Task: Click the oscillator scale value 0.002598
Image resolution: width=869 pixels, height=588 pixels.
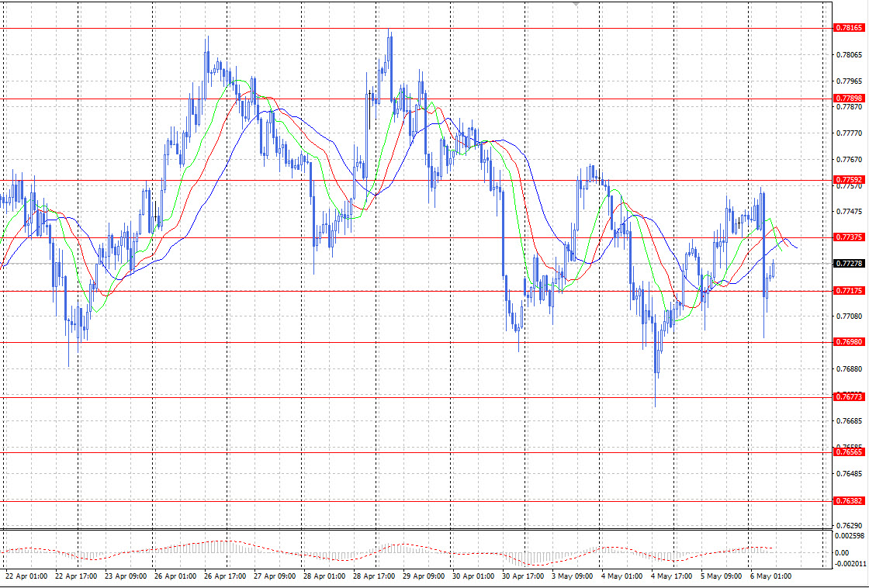Action: click(850, 537)
